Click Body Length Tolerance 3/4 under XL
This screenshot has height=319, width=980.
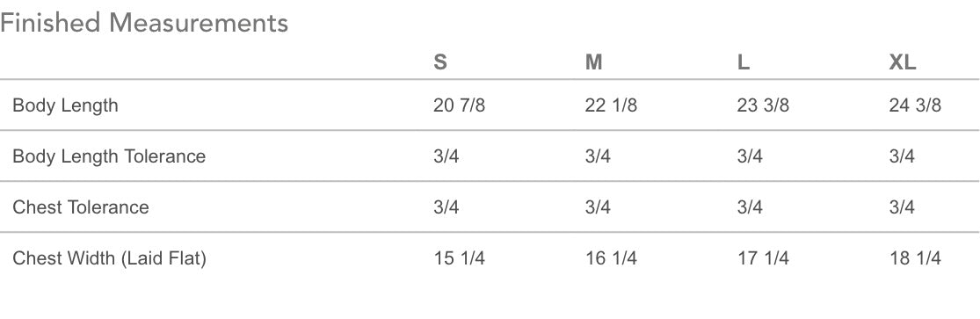pyautogui.click(x=902, y=156)
